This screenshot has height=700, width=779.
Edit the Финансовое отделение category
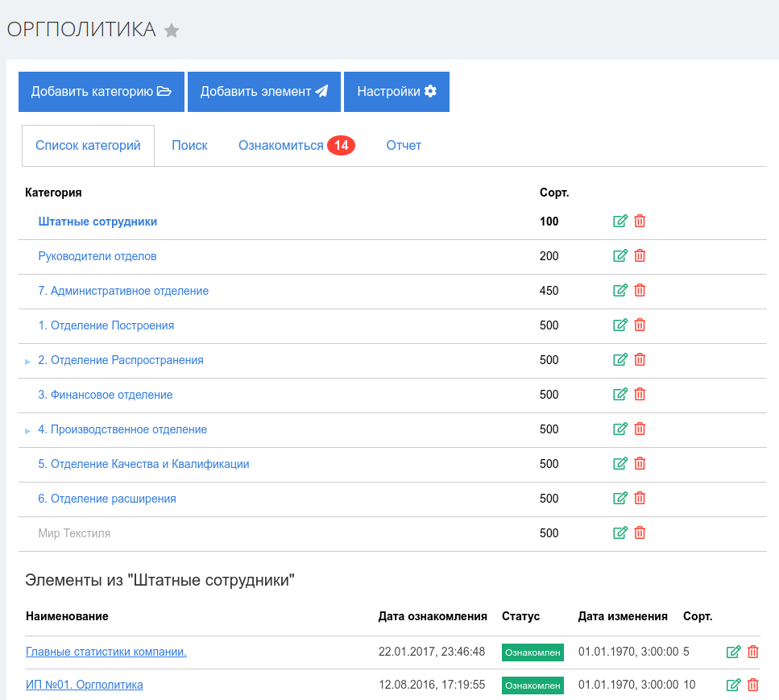point(619,395)
